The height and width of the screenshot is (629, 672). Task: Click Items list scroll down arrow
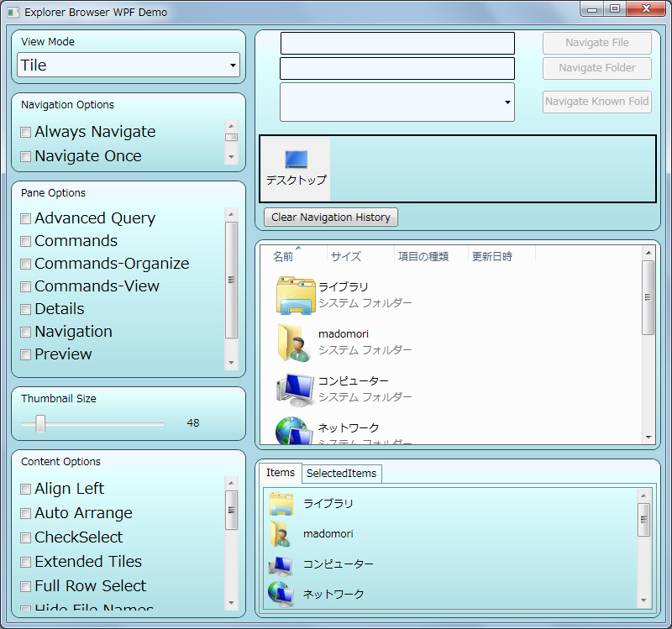(x=643, y=600)
